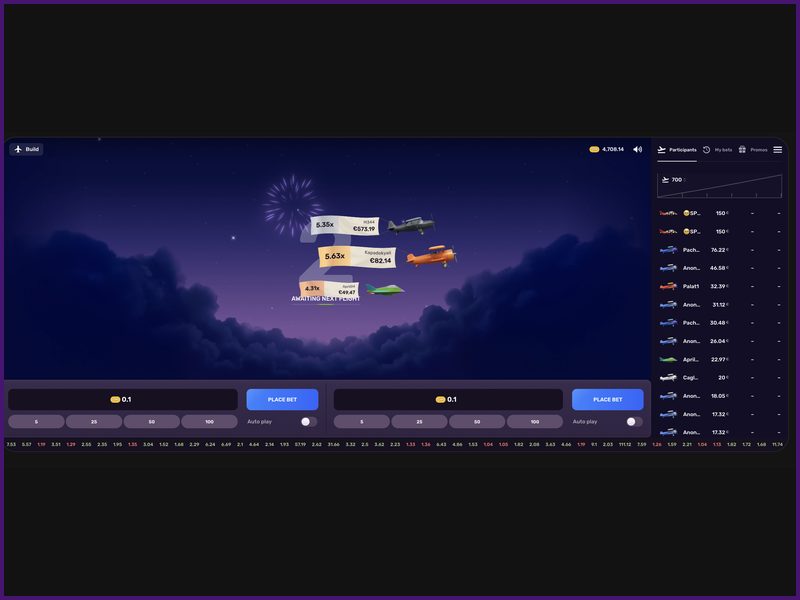
Task: Click the left bet amount field showing 0.1
Action: (x=122, y=399)
